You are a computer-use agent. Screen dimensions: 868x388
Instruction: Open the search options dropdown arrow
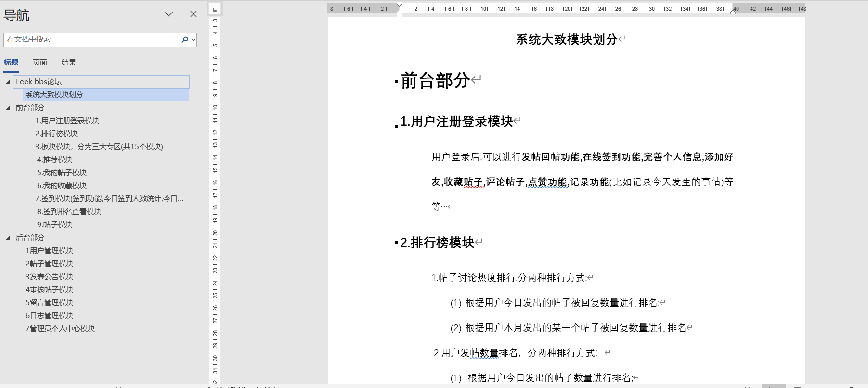pos(194,40)
